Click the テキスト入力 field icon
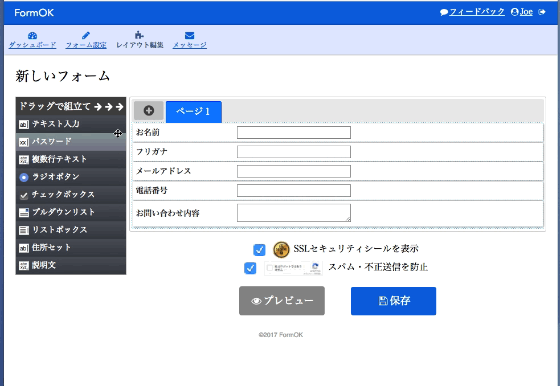The width and height of the screenshot is (560, 386). [24, 125]
